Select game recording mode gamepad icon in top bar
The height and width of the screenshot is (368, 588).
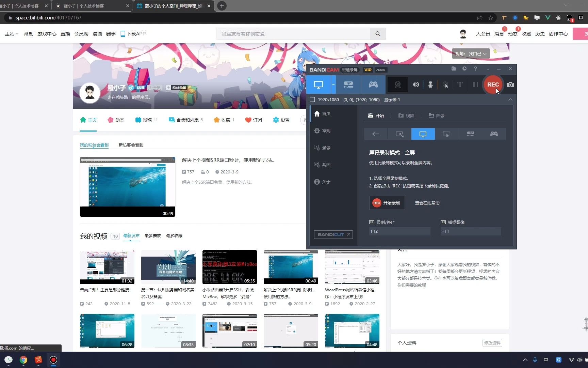point(373,85)
